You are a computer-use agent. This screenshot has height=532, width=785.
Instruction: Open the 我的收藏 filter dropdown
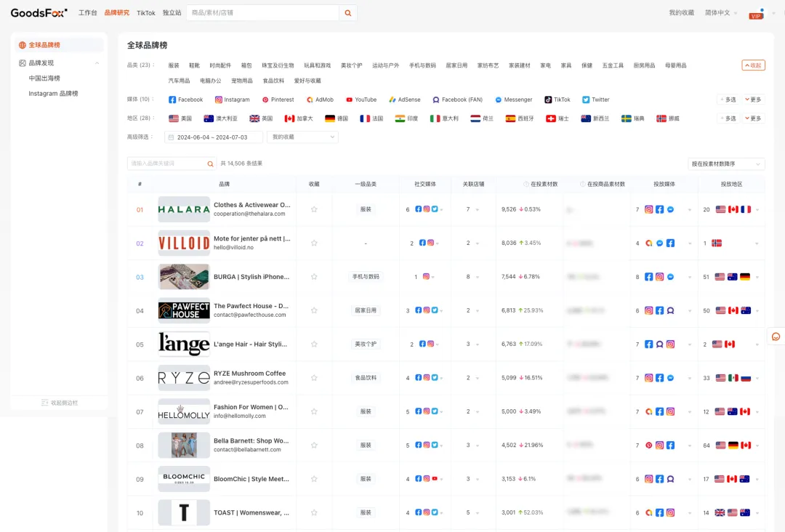302,137
